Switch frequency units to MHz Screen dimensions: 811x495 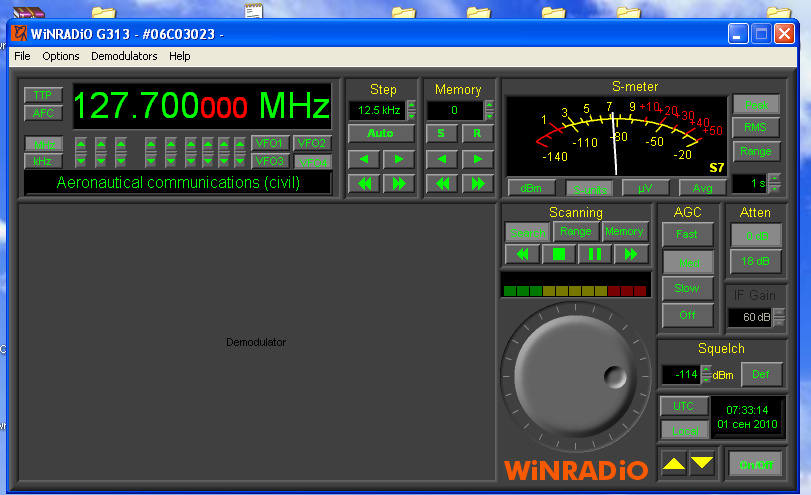(43, 144)
